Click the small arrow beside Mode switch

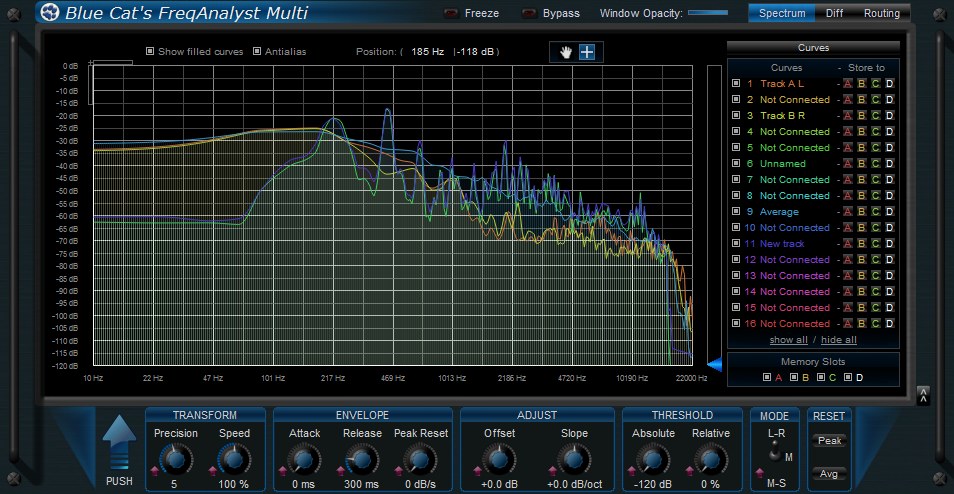(760, 472)
